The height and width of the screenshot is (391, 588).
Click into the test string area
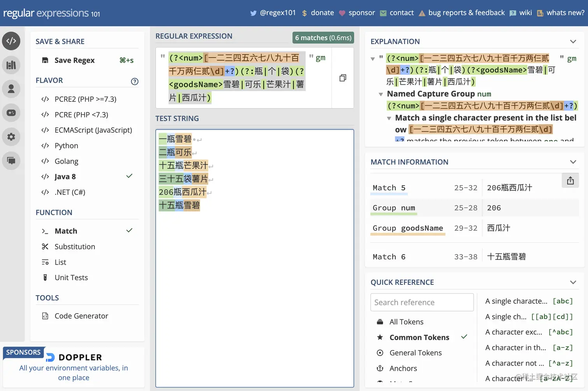click(255, 258)
